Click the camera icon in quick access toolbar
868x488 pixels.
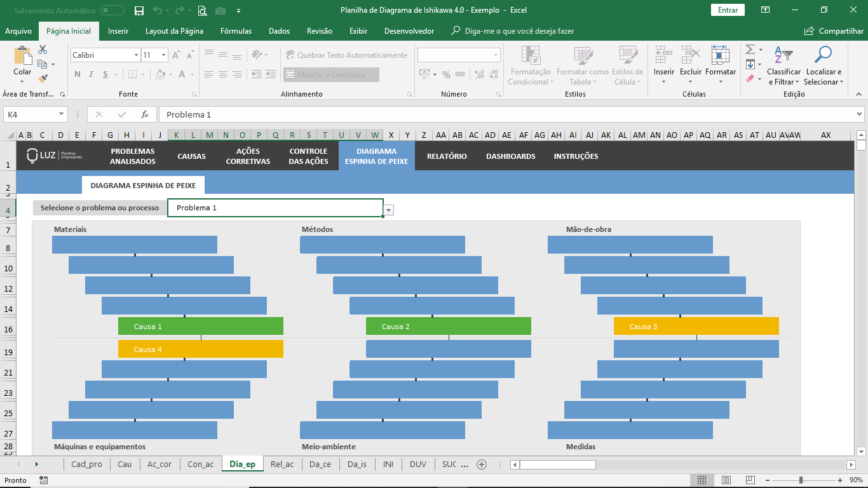tap(220, 10)
